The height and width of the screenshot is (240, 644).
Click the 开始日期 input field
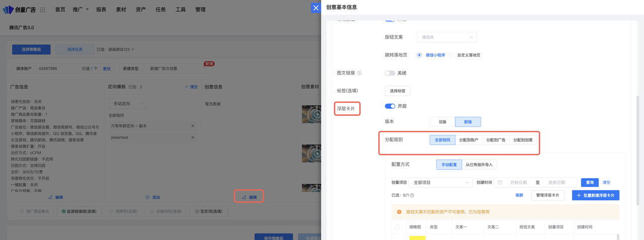click(x=519, y=183)
